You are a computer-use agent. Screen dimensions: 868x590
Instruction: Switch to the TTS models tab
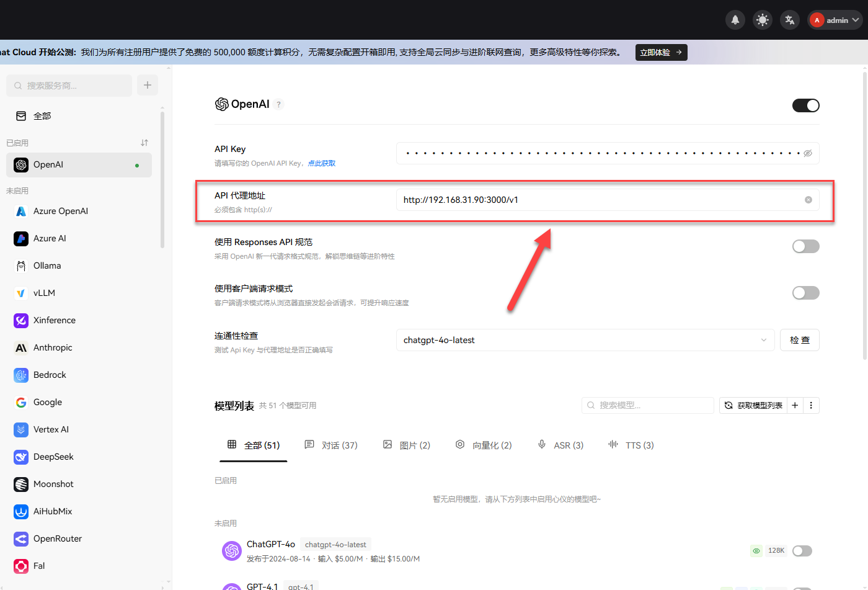[631, 445]
